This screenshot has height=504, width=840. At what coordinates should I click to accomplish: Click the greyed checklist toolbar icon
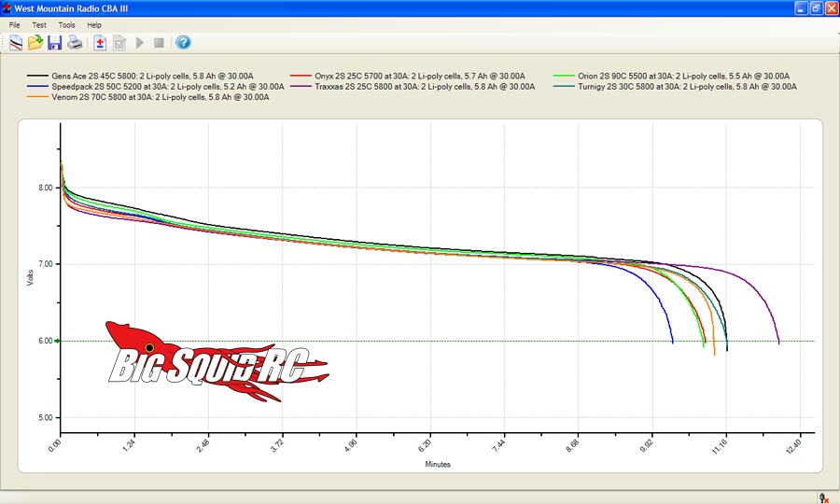pos(119,42)
